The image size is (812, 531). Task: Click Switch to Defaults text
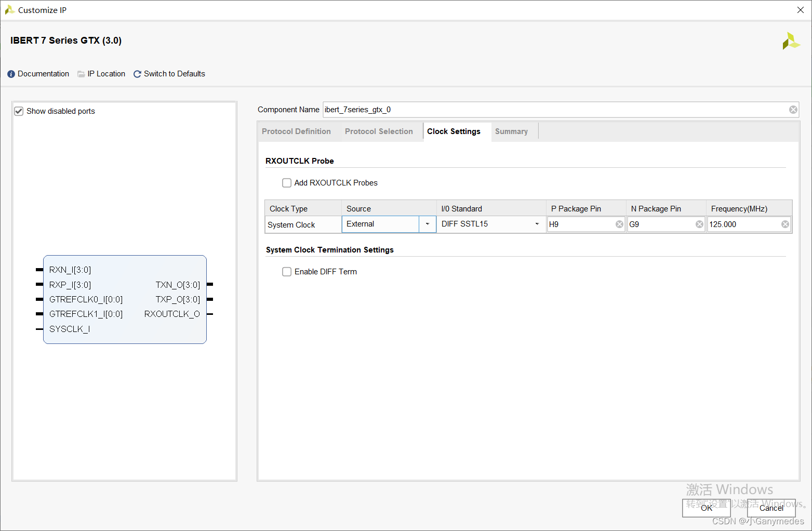175,74
